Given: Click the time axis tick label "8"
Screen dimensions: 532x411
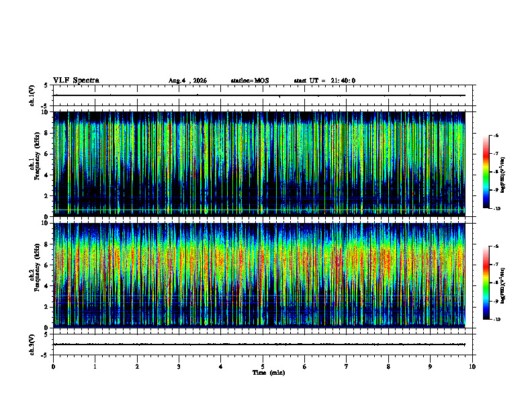Looking at the screenshot, I should [388, 367].
